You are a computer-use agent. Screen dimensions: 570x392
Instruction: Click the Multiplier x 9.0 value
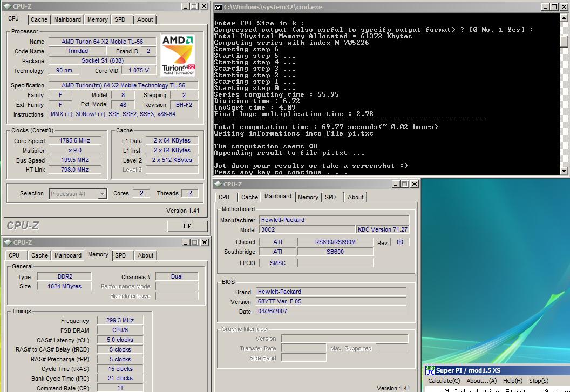[75, 150]
